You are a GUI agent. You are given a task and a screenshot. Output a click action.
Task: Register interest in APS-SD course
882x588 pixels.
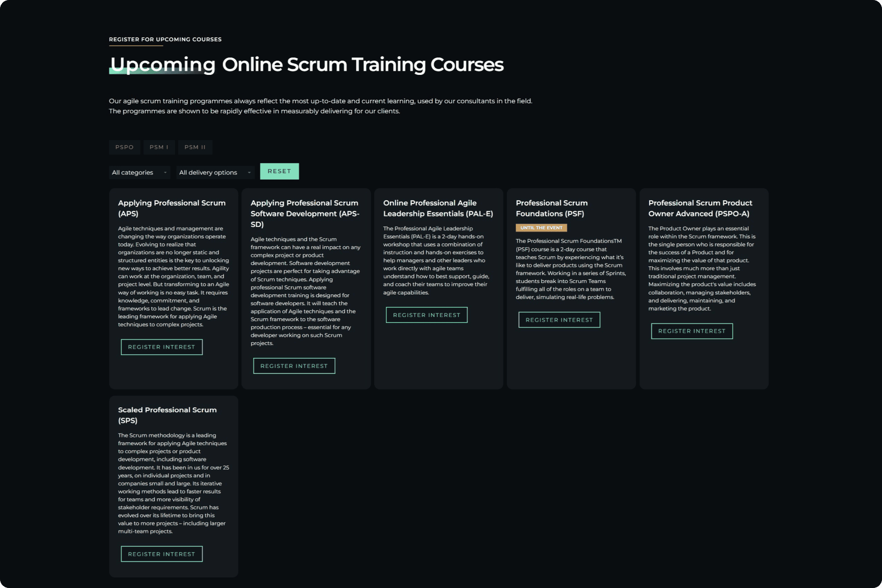tap(294, 366)
